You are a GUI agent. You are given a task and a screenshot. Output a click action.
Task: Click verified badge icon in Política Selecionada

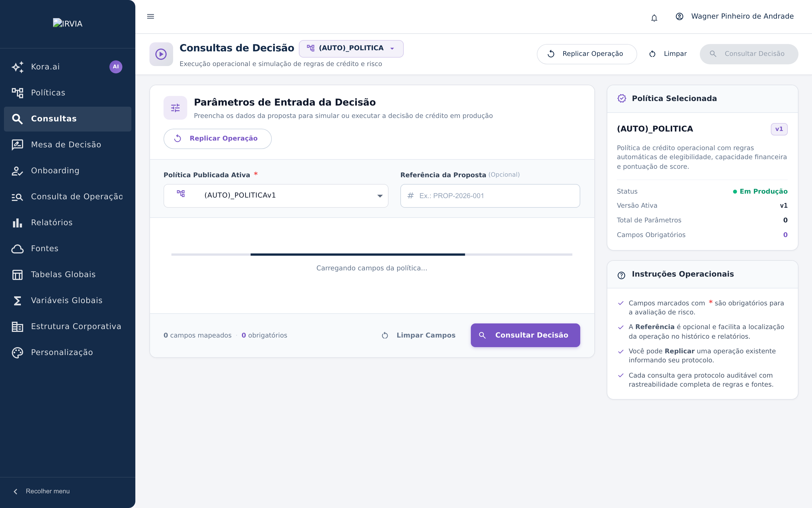click(622, 98)
